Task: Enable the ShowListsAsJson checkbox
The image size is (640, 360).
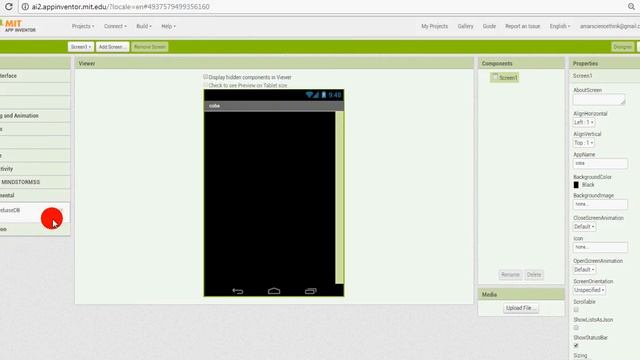Action: (x=576, y=328)
